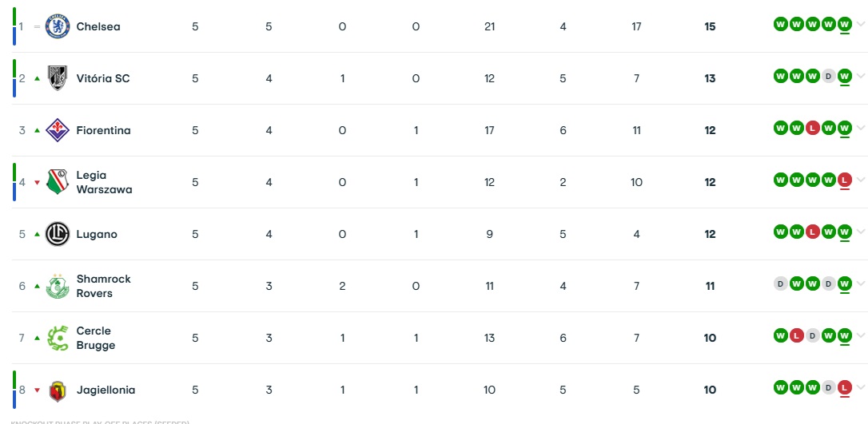Image resolution: width=868 pixels, height=424 pixels.
Task: Click the Vitória SC club crest
Action: point(58,78)
